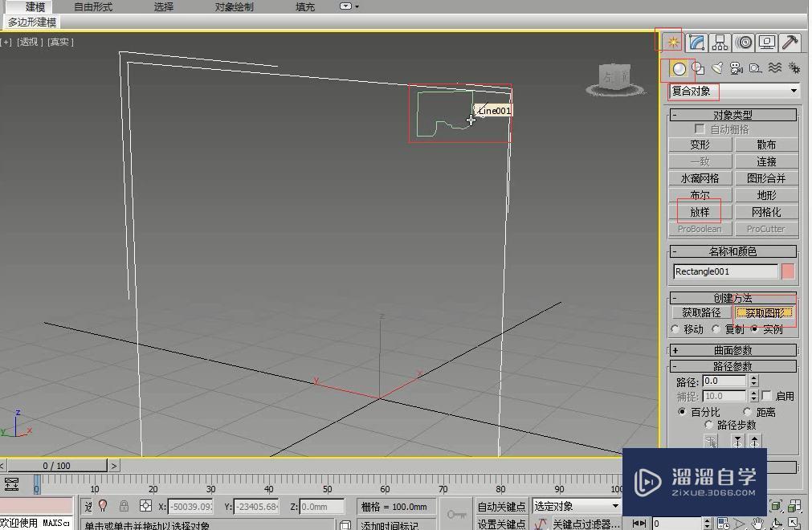The width and height of the screenshot is (812, 530).
Task: Select the pan view hand icon
Action: click(757, 524)
